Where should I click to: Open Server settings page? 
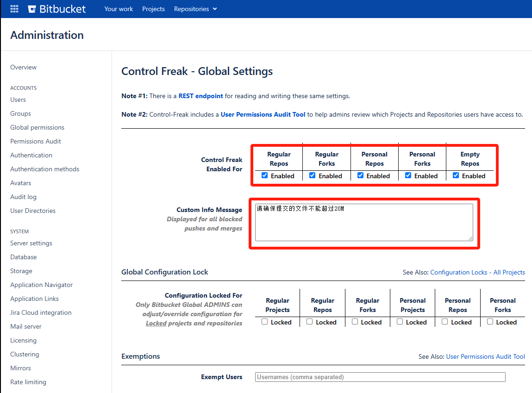click(x=31, y=243)
